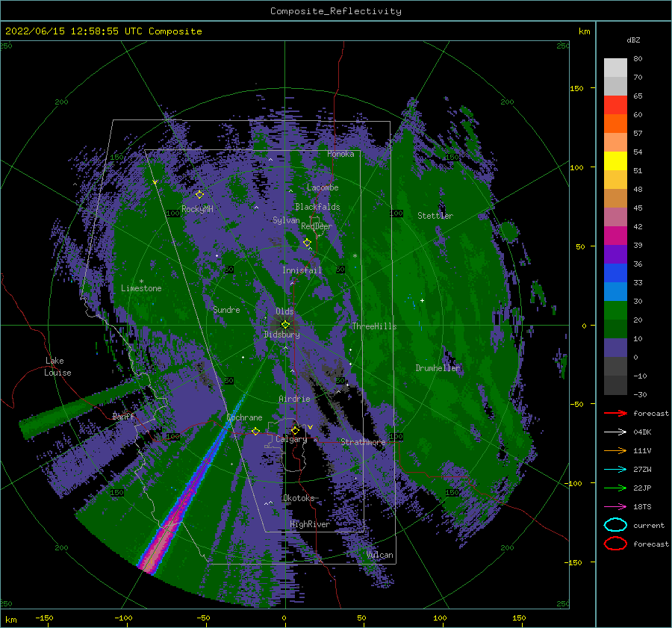672x628 pixels.
Task: Pick the 45–48 dBZ brown swatch
Action: click(615, 199)
